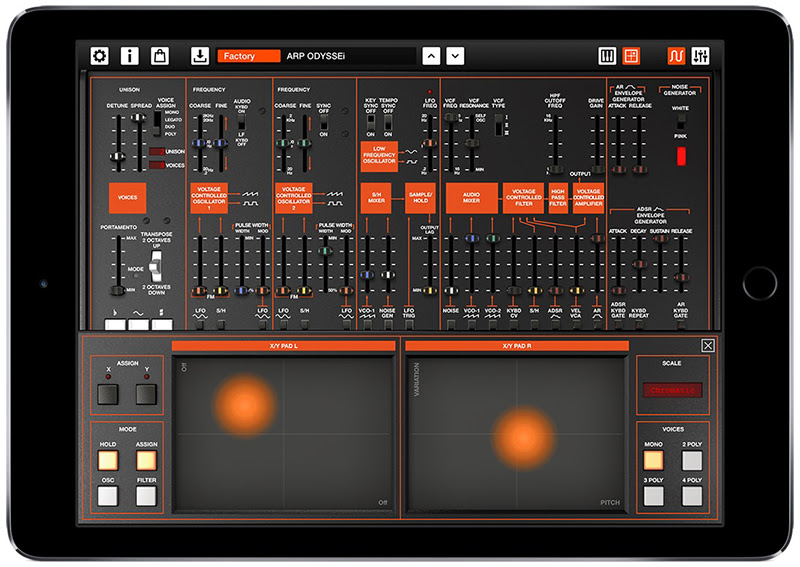
Task: Adjust the ADSR Decay slider
Action: pyautogui.click(x=639, y=264)
